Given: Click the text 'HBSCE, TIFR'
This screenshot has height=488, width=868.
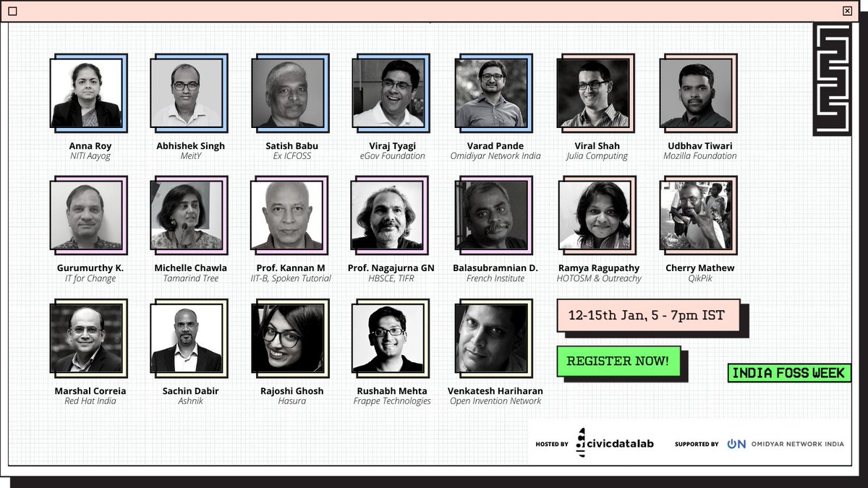Looking at the screenshot, I should (x=391, y=278).
